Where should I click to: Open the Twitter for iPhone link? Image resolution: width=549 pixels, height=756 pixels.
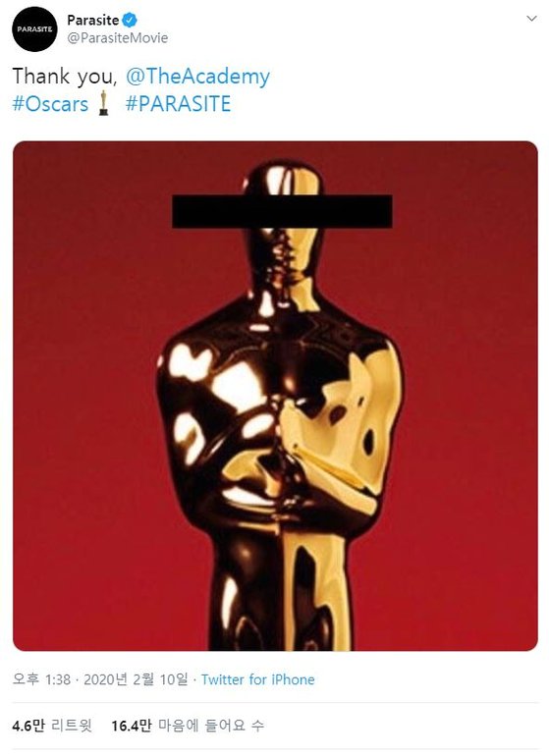(x=257, y=679)
